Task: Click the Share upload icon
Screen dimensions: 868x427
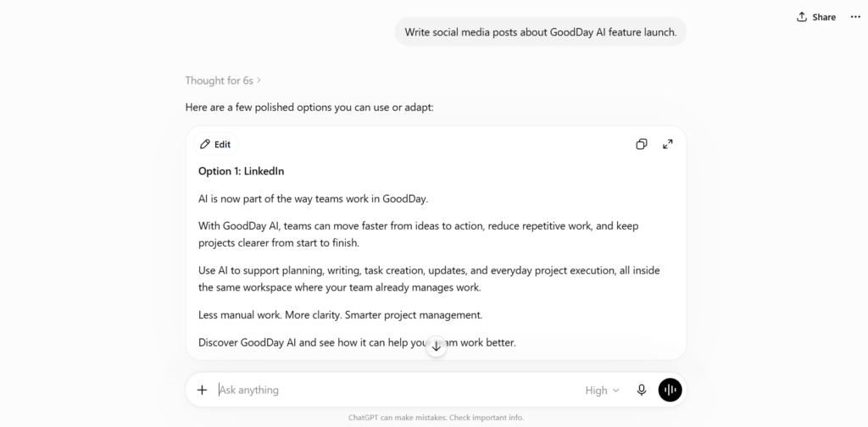Action: 801,17
